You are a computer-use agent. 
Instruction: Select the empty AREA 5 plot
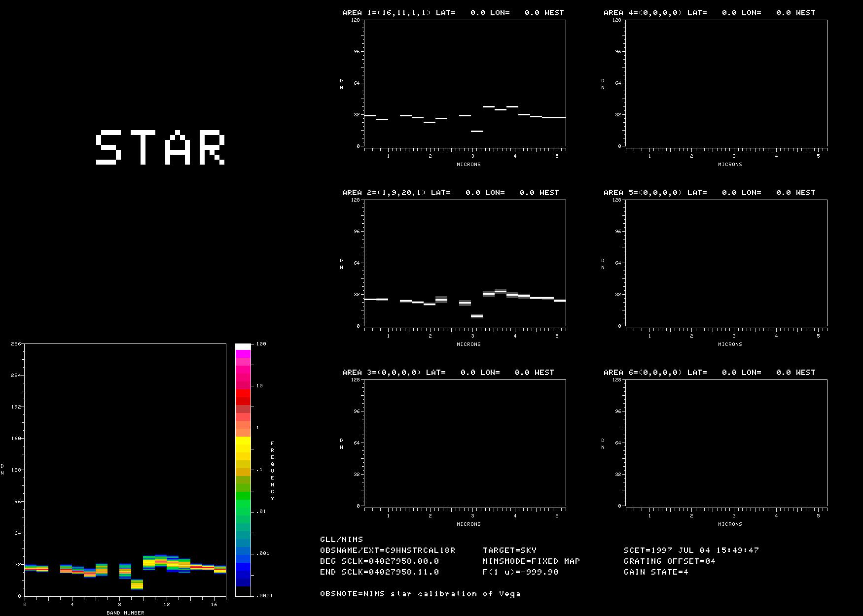[x=726, y=263]
